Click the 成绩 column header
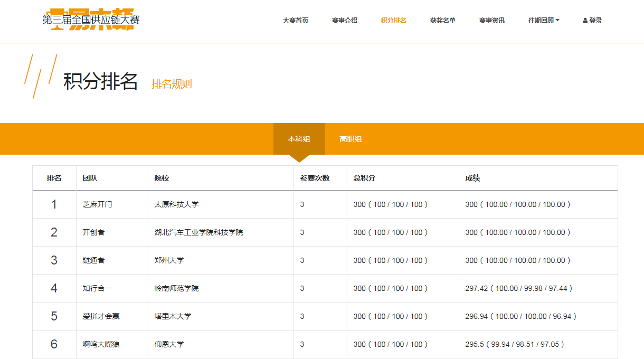644x359 pixels. [472, 178]
